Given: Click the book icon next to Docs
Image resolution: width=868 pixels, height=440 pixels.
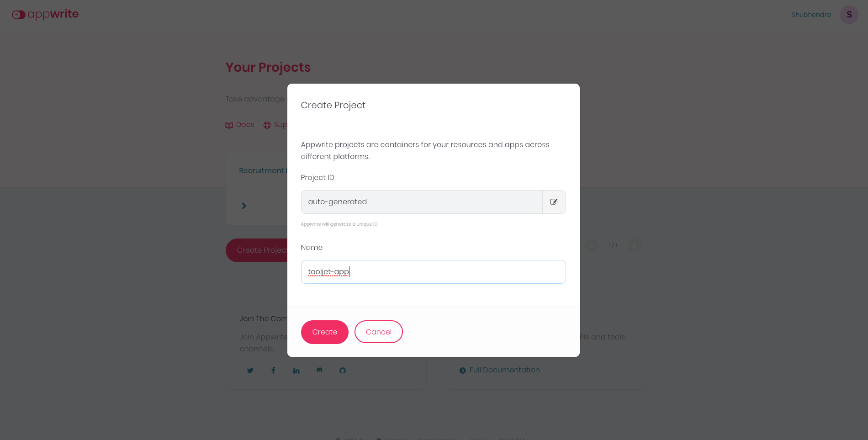Looking at the screenshot, I should 229,124.
